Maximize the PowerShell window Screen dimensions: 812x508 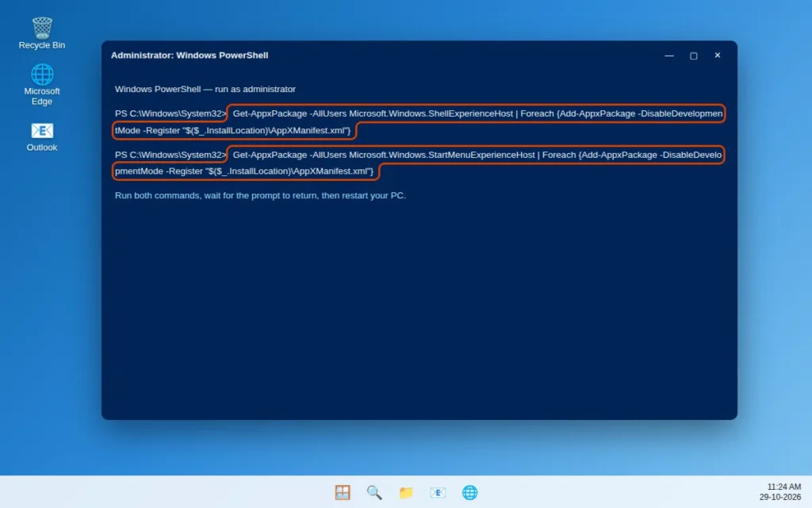tap(693, 56)
